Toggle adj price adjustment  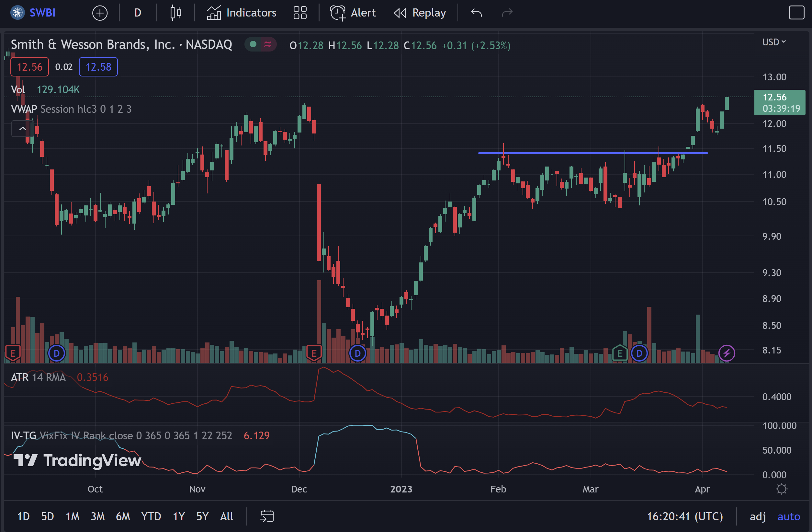757,516
